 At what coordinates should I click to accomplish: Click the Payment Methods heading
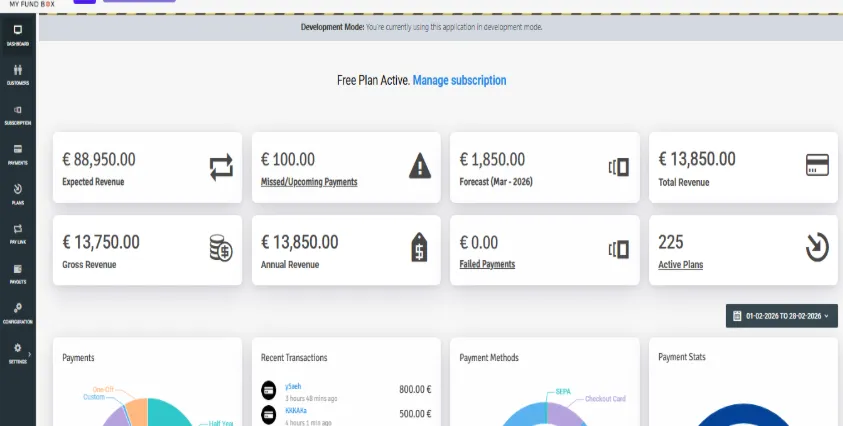[x=489, y=358]
